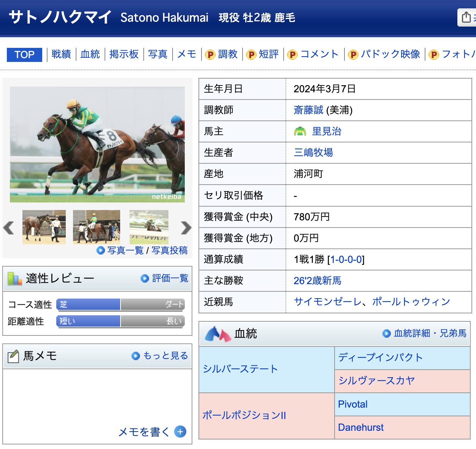The height and width of the screenshot is (449, 476).
Task: Select the second thumbnail with jockey mounted
Action: coord(97,227)
